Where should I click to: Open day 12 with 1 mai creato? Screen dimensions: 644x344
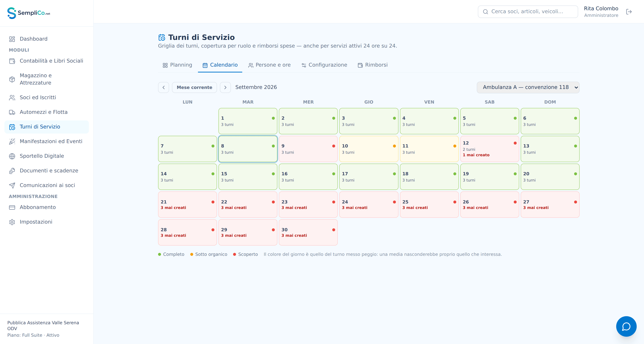coord(490,149)
